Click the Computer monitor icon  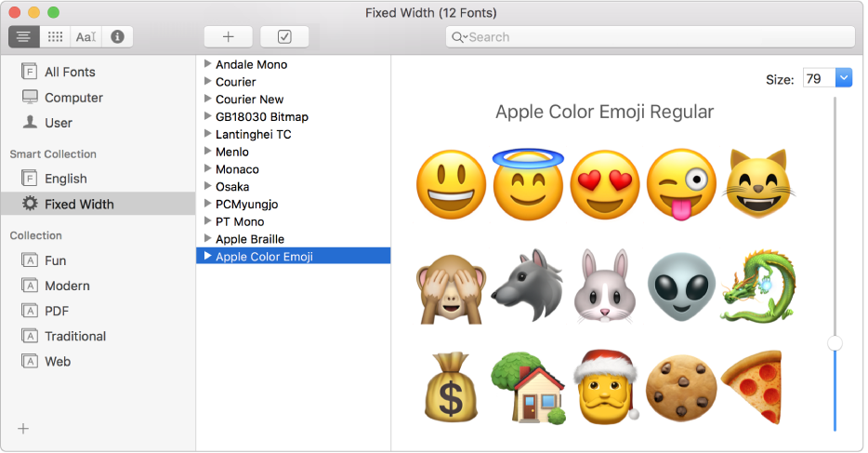tap(30, 97)
